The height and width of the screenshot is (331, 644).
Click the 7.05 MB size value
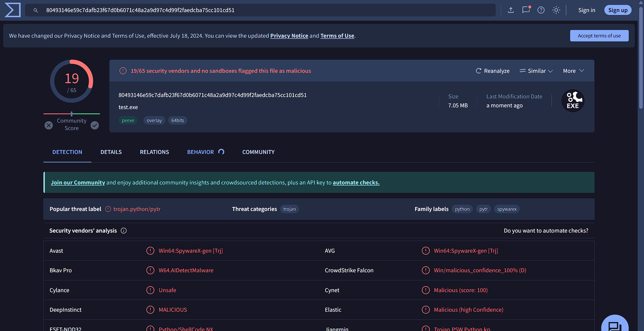[458, 105]
